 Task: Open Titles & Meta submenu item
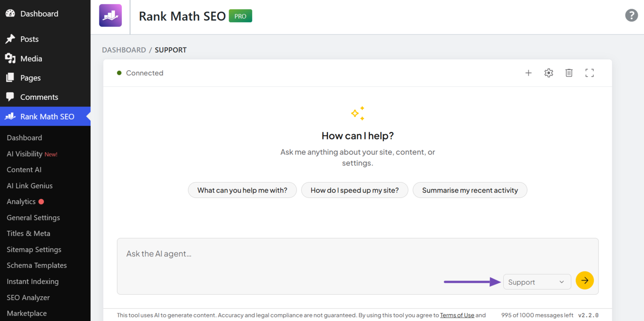[x=28, y=234]
